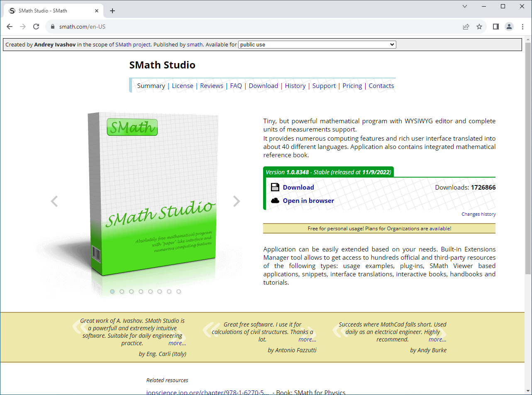
Task: Go to the Download menu page
Action: click(x=264, y=86)
